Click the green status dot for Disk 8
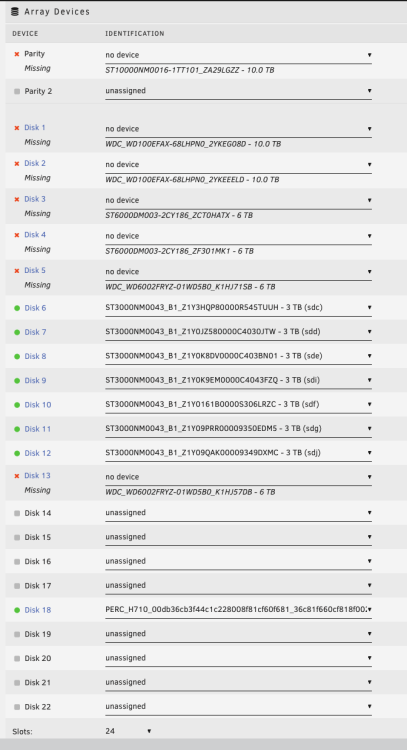407x750 pixels. pyautogui.click(x=17, y=357)
